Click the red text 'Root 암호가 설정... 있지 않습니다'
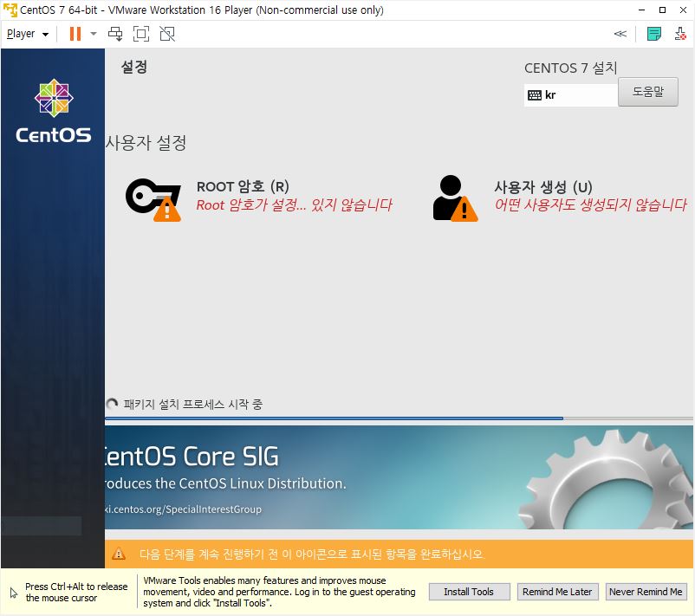Viewport: 695px width, 616px height. (295, 204)
